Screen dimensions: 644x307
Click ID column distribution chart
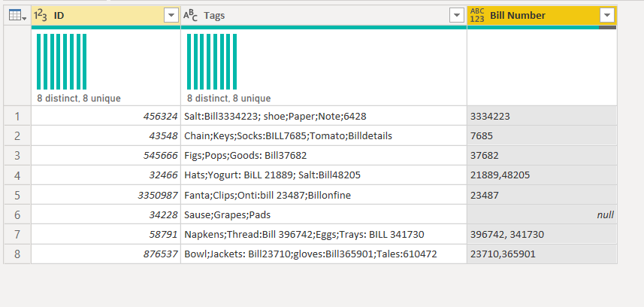tap(62, 62)
